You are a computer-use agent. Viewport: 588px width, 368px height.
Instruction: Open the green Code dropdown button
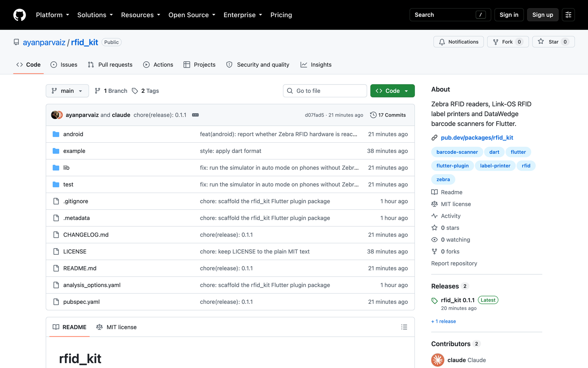point(392,91)
